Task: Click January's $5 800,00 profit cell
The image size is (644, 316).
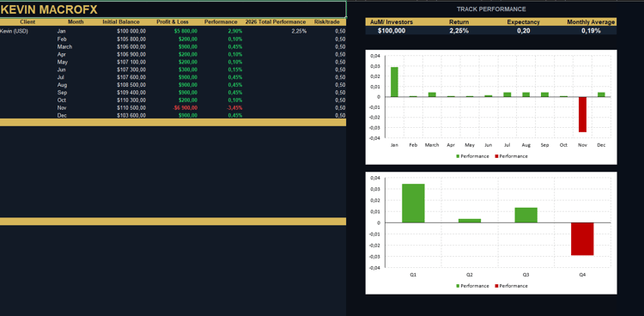Action: pos(185,31)
